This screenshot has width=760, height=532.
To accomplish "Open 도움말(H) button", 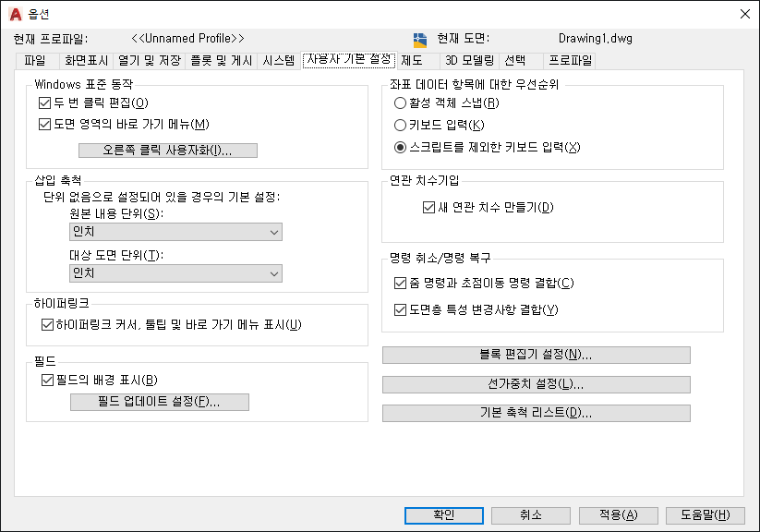I will (x=706, y=515).
